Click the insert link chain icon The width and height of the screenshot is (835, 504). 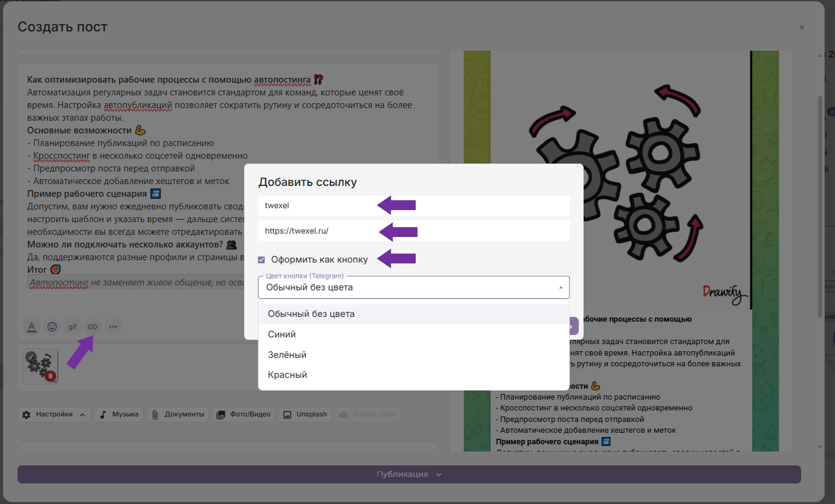coord(92,327)
